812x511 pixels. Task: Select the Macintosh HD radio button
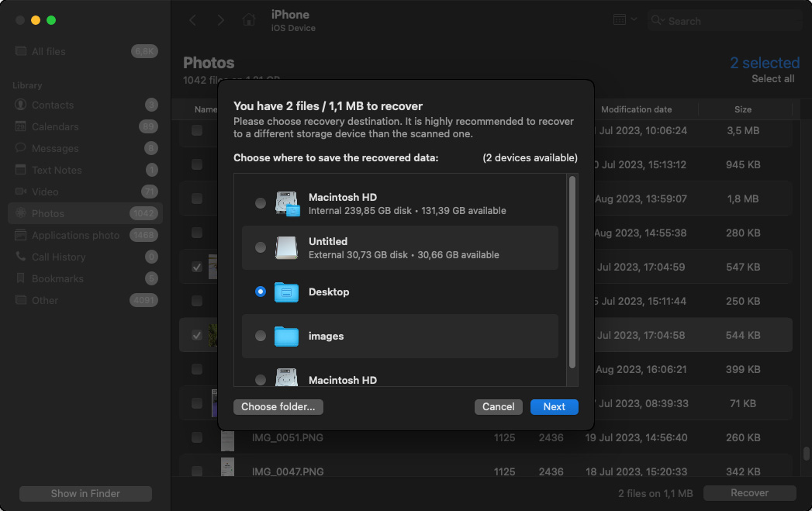(261, 203)
